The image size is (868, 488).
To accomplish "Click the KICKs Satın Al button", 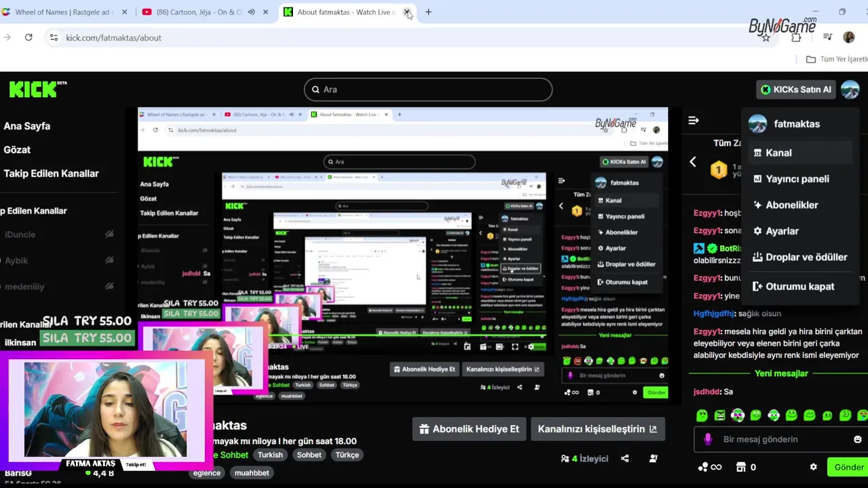I will pos(797,89).
